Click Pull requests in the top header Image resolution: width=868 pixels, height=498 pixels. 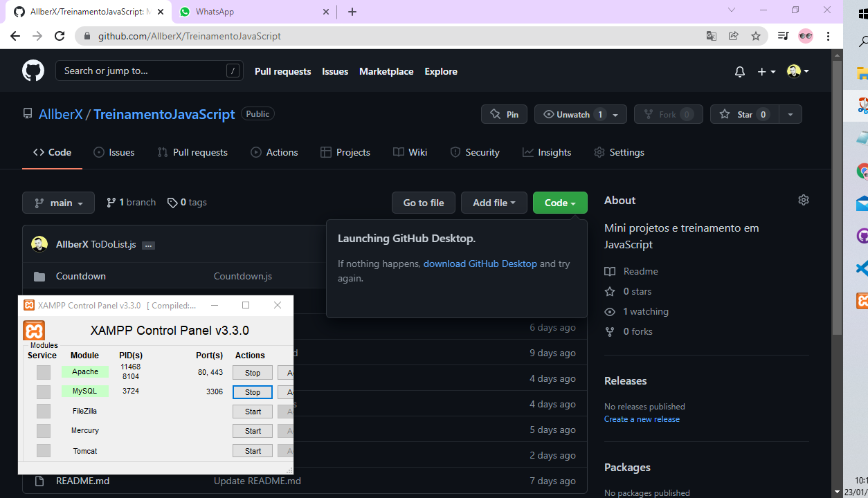click(x=282, y=71)
